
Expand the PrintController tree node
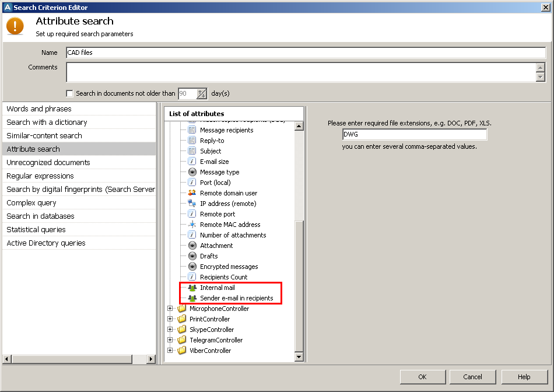pyautogui.click(x=170, y=319)
